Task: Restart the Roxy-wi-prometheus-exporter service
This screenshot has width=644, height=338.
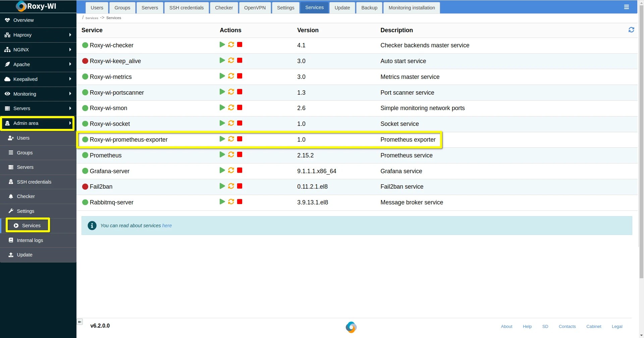Action: (x=231, y=139)
